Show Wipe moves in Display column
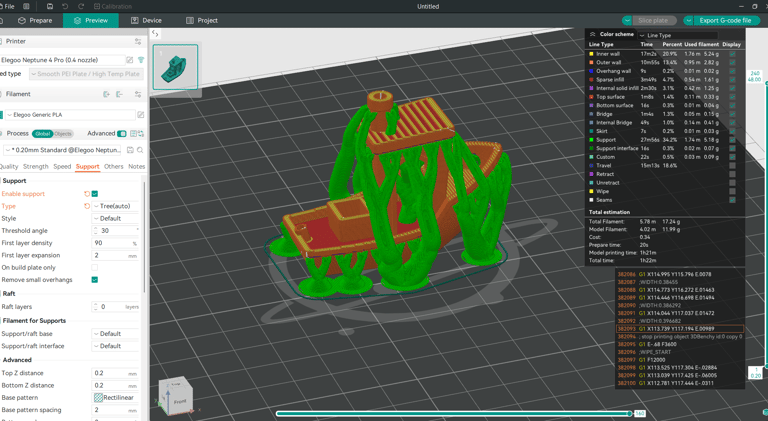 [x=732, y=191]
